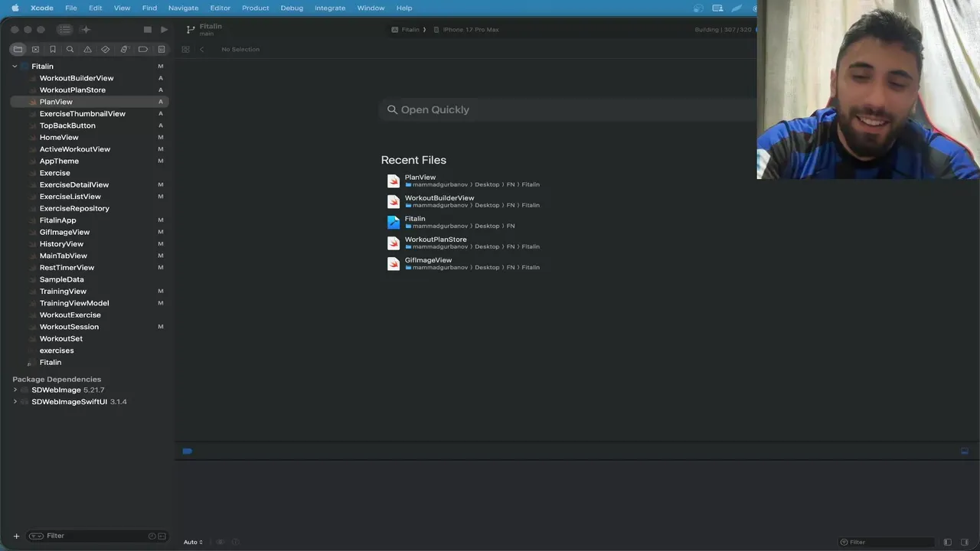This screenshot has height=551, width=980.
Task: Open the Bookmark navigator icon
Action: (53, 49)
